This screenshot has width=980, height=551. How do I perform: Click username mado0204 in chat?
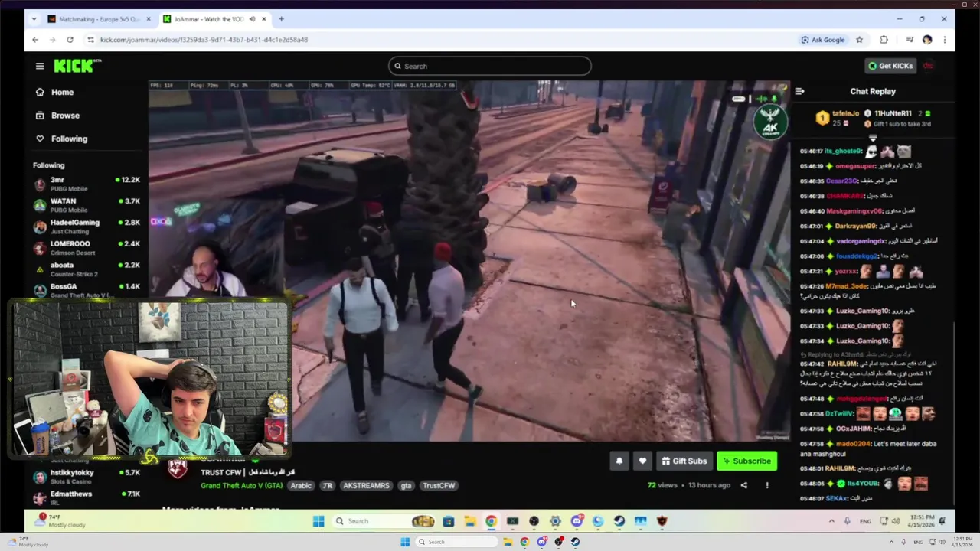854,444
